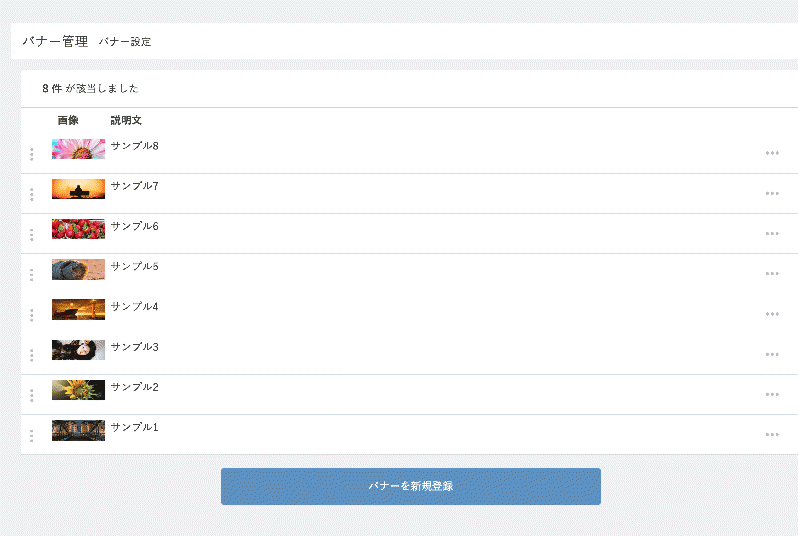Click the drag handle beside サンプル3
Screen dimensions: 798x536
click(x=32, y=355)
